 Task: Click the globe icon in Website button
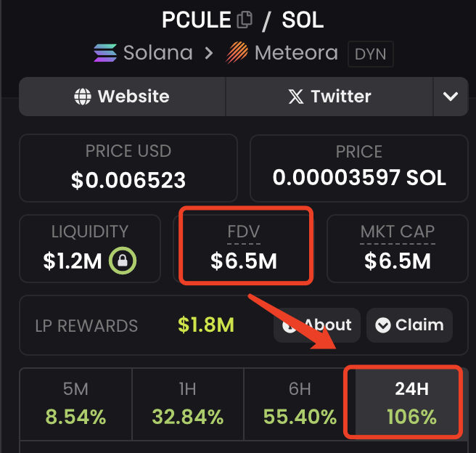[83, 97]
